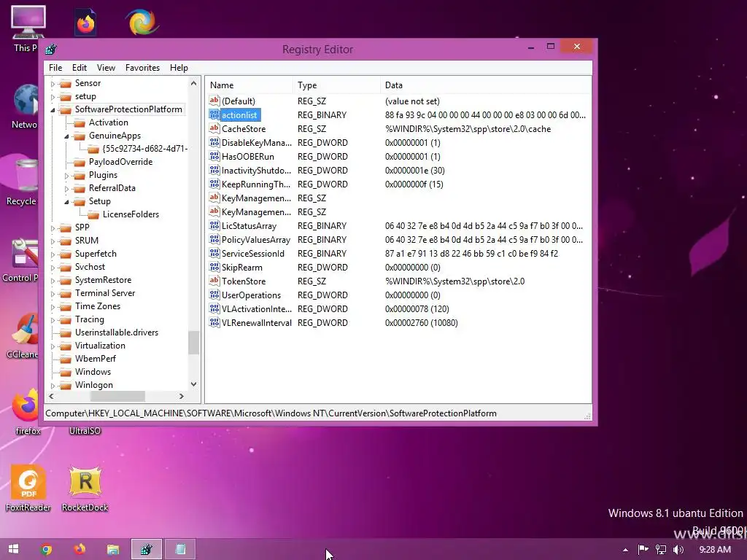Click the Registry Editor taskbar button
This screenshot has height=560, width=747.
coord(146,550)
